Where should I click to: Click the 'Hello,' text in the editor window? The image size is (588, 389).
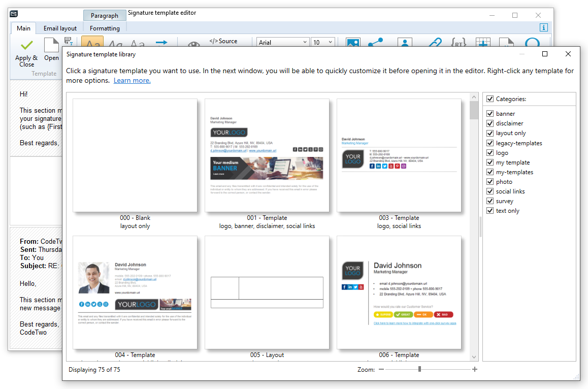point(28,283)
